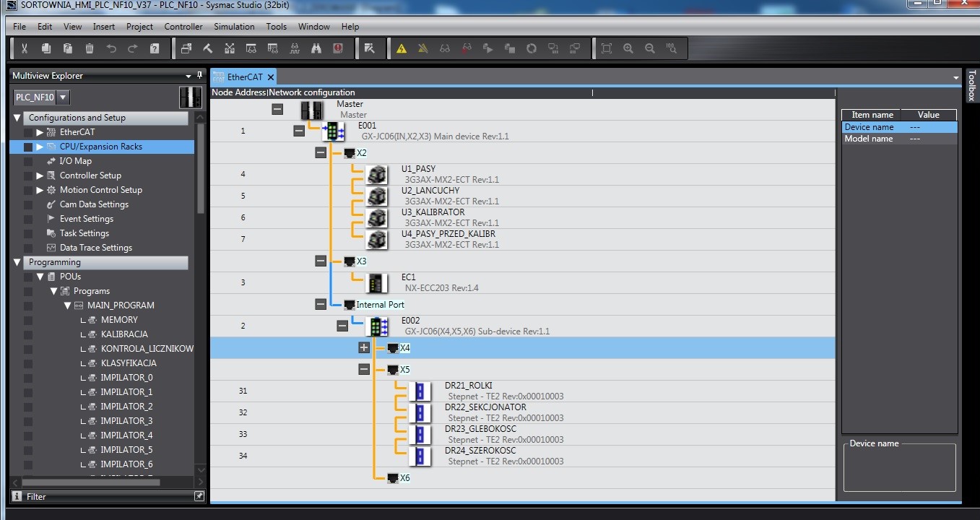Collapse the POUs node
Screen dimensions: 980x520
[40, 277]
